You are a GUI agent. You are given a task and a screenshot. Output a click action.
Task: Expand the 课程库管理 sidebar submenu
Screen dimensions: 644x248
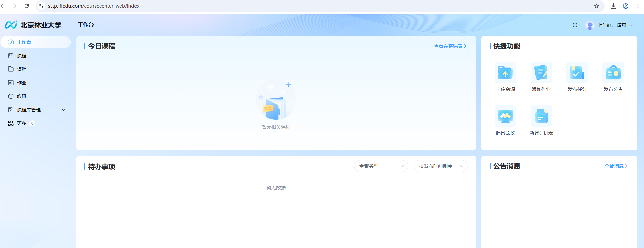36,110
